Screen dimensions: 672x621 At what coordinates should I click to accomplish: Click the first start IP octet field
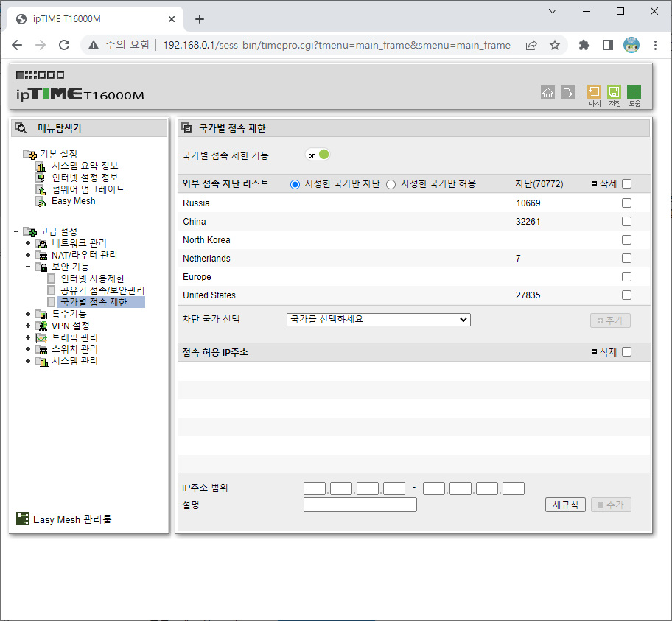coord(315,488)
